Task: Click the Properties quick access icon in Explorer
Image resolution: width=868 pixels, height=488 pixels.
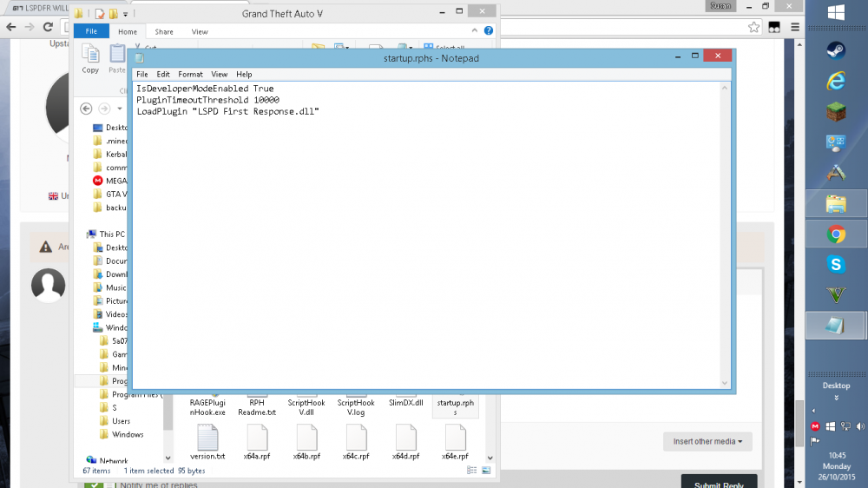Action: (100, 14)
